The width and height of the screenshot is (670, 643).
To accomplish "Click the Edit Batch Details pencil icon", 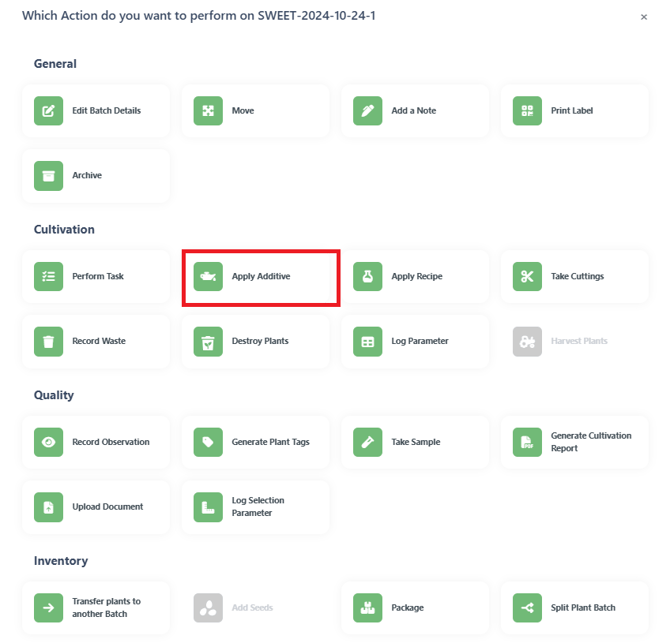I will (48, 111).
